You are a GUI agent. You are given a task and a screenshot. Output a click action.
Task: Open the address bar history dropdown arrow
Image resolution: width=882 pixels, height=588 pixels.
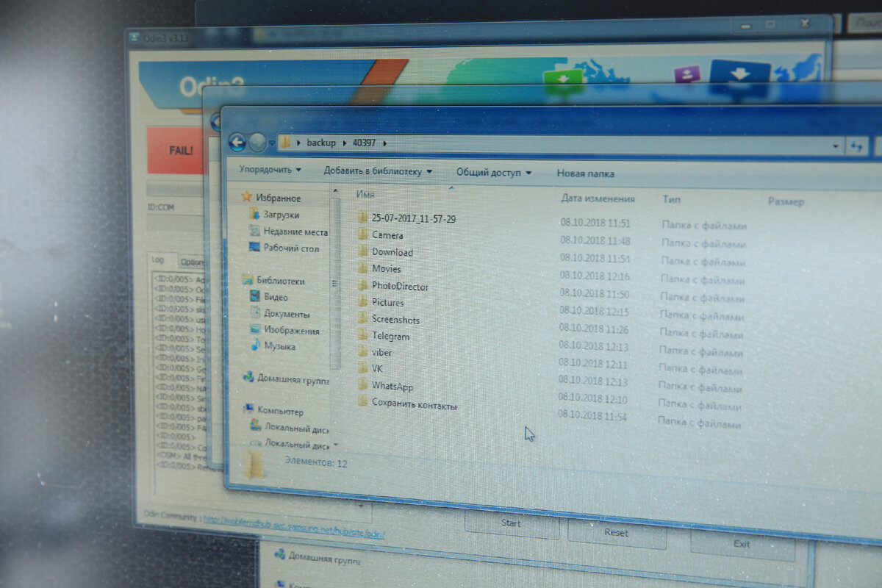(836, 146)
